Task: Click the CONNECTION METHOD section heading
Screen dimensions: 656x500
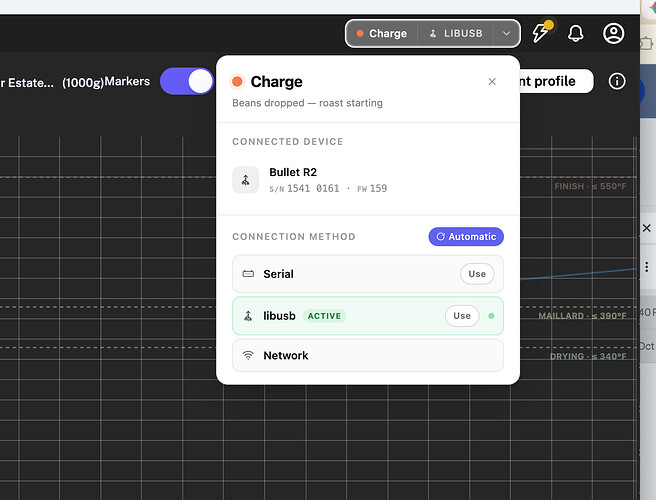Action: click(294, 237)
